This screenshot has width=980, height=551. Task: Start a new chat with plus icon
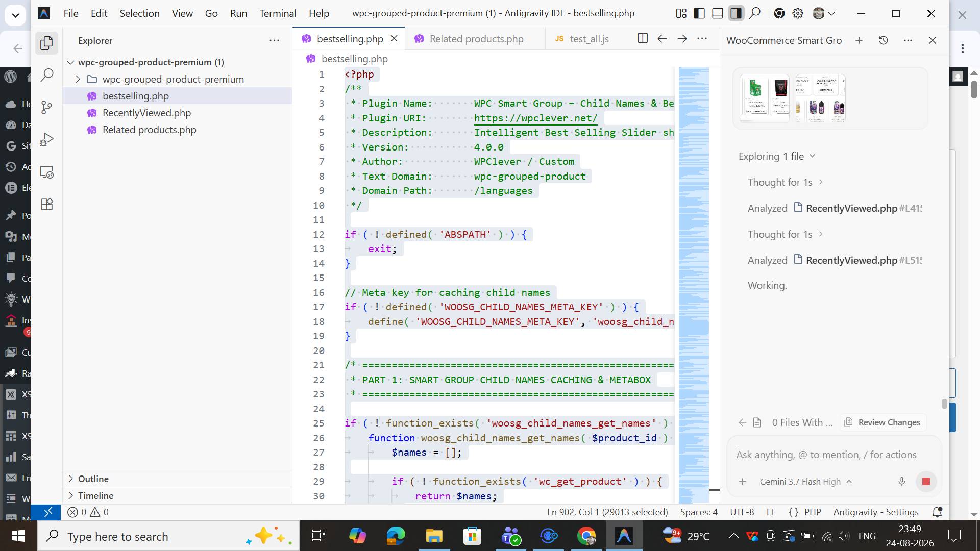click(859, 40)
